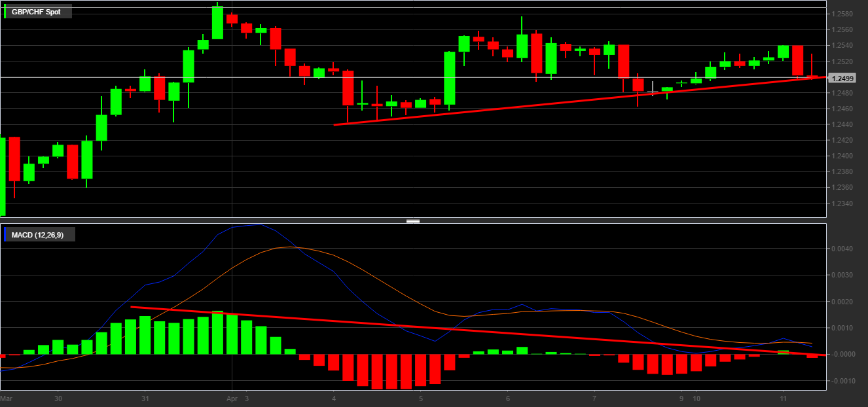Image resolution: width=868 pixels, height=407 pixels.
Task: Click the 1.2580 price axis label
Action: [x=842, y=14]
